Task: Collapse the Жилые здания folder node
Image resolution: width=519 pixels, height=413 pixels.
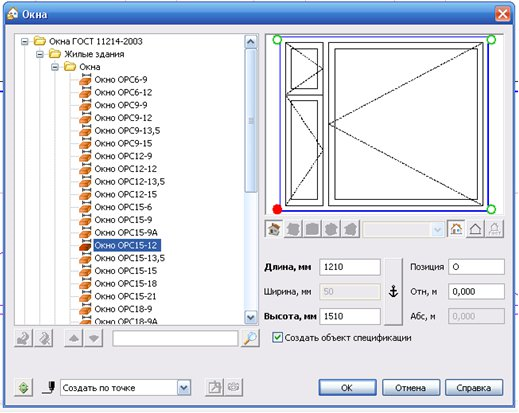Action: (x=40, y=54)
